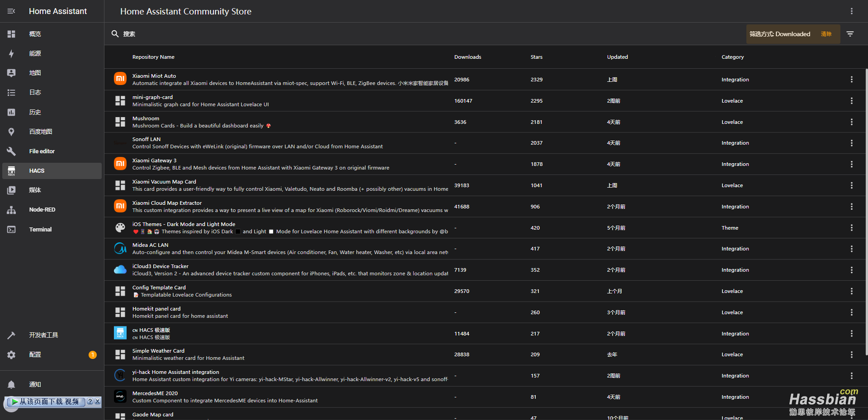This screenshot has height=420, width=868.
Task: Click the Mushroom repository name
Action: [x=146, y=118]
